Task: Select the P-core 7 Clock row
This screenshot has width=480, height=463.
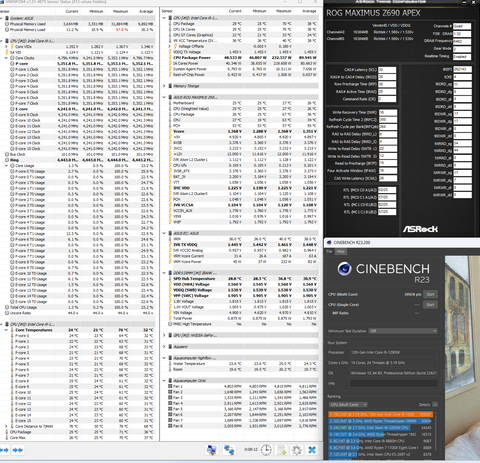Action: pyautogui.click(x=77, y=103)
